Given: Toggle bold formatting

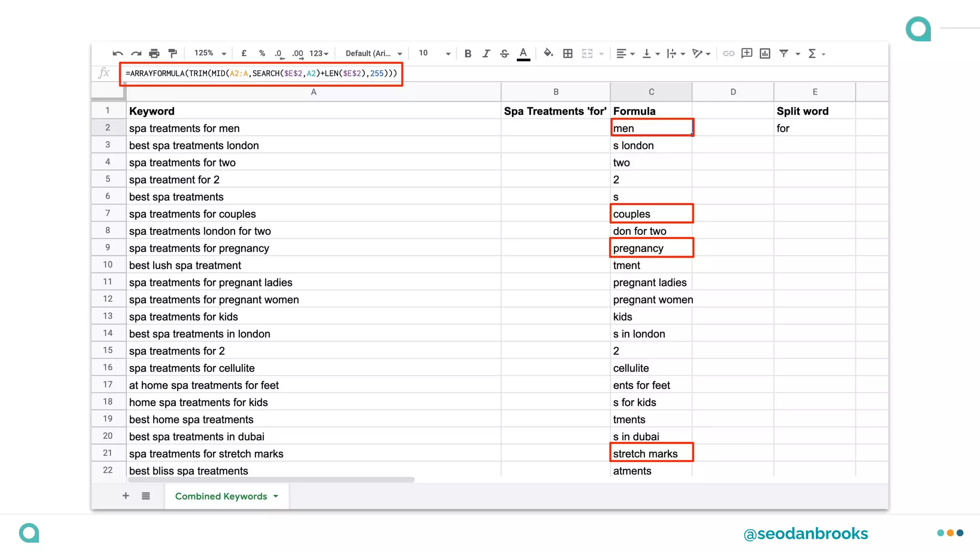Looking at the screenshot, I should click(x=468, y=54).
